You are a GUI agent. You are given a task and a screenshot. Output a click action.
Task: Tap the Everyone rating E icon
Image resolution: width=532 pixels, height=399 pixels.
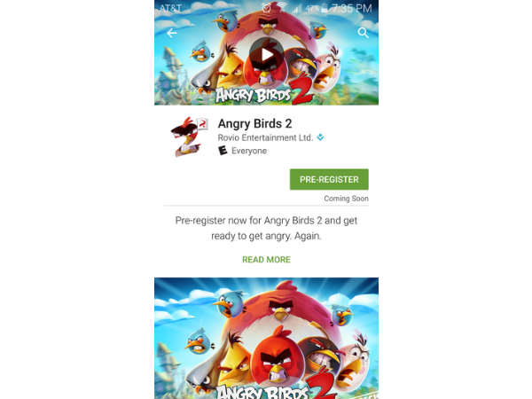point(223,151)
